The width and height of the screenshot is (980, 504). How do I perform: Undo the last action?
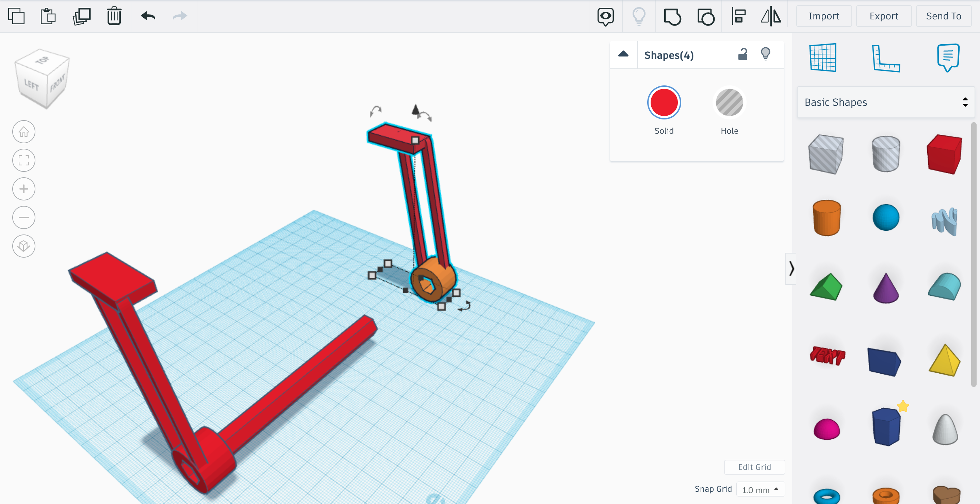point(148,16)
